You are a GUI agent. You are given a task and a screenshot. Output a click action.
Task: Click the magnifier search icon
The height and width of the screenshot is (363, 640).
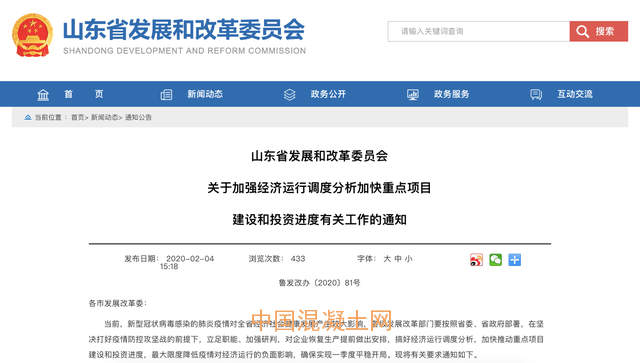[582, 31]
